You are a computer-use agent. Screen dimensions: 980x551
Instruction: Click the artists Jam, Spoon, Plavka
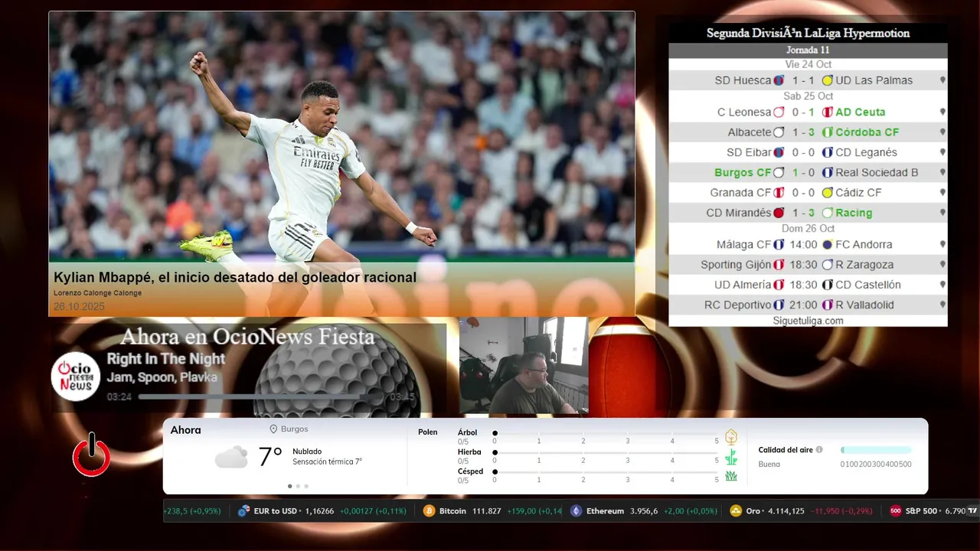[162, 377]
